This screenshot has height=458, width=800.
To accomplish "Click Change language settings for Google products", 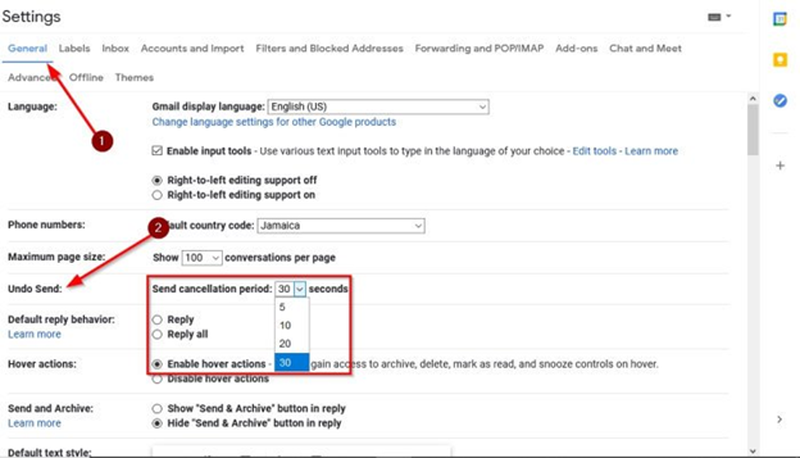I will pos(273,122).
